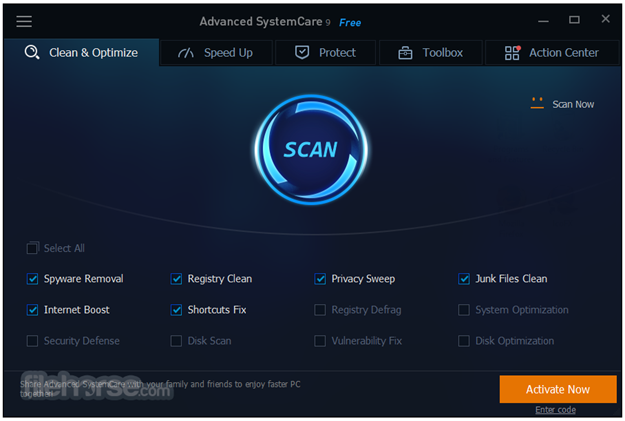This screenshot has width=625, height=421.
Task: Check the Disk Optimization option
Action: (464, 341)
